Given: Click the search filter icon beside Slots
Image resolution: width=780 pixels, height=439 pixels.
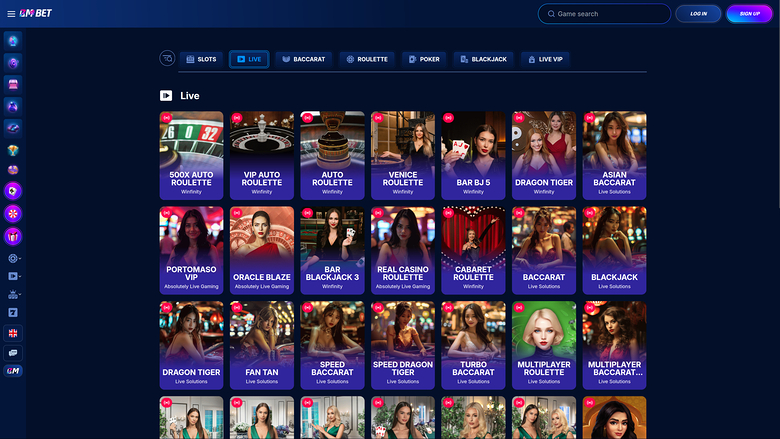Looking at the screenshot, I should [167, 59].
